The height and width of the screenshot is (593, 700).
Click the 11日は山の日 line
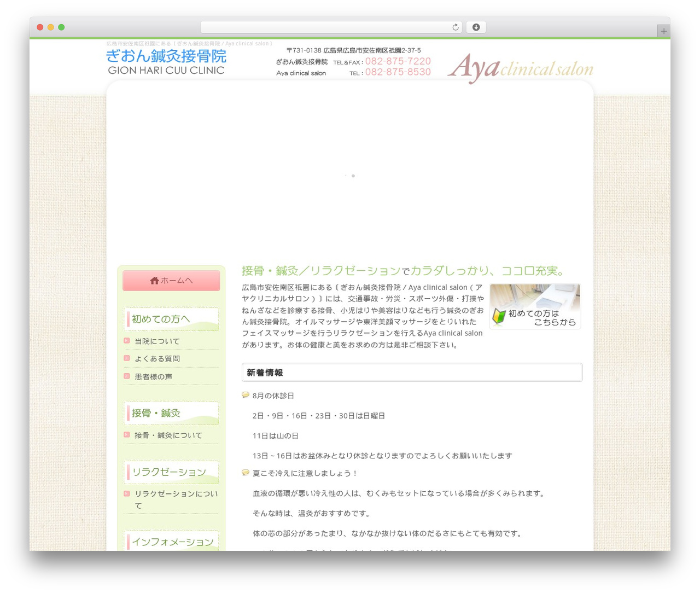click(276, 436)
